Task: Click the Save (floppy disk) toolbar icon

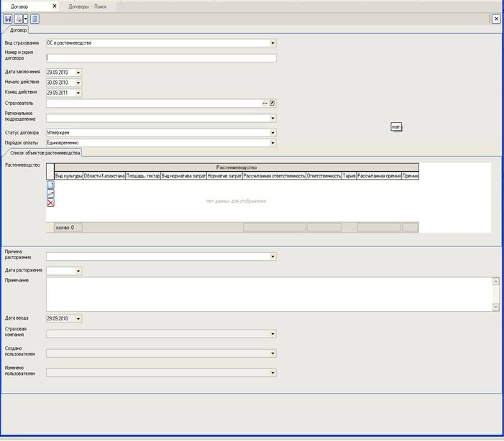Action: 8,19
